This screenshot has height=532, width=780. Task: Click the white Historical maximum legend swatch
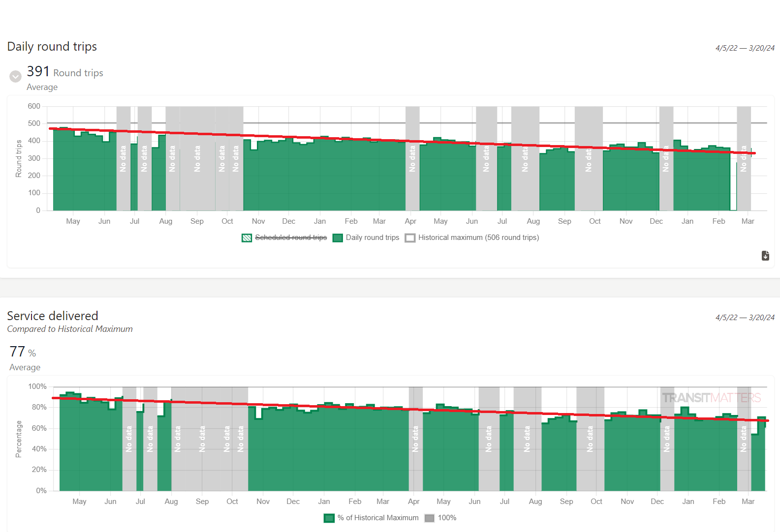(x=410, y=238)
